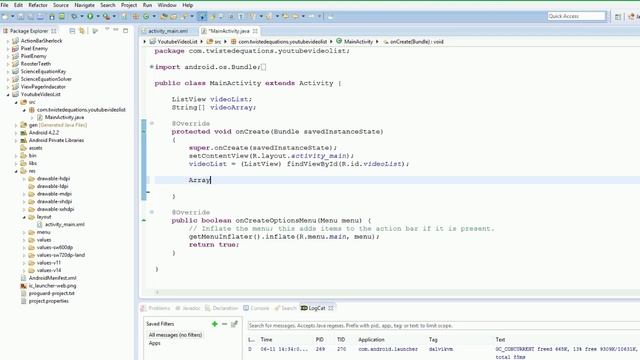Minimize the Package Explorer panel
The width and height of the screenshot is (640, 360).
click(x=116, y=30)
